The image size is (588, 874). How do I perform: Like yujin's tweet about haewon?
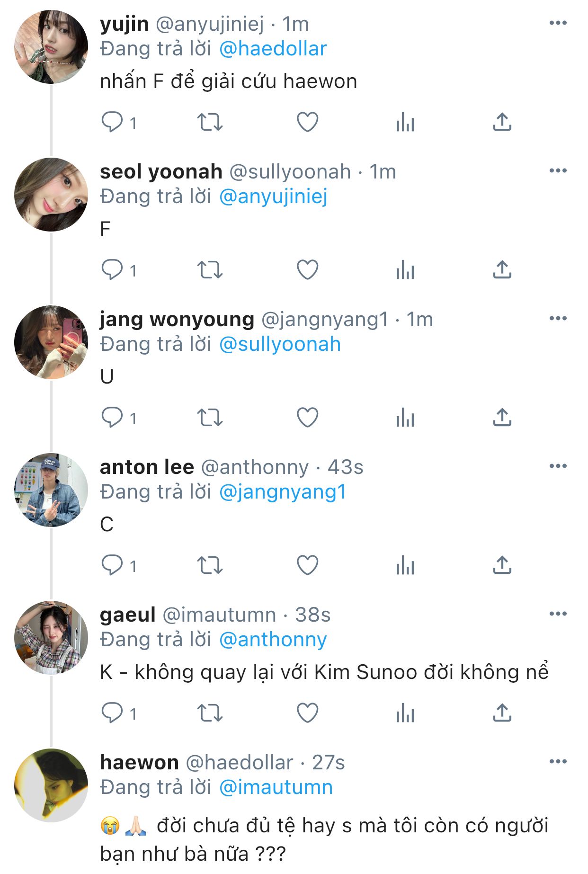coord(307,122)
